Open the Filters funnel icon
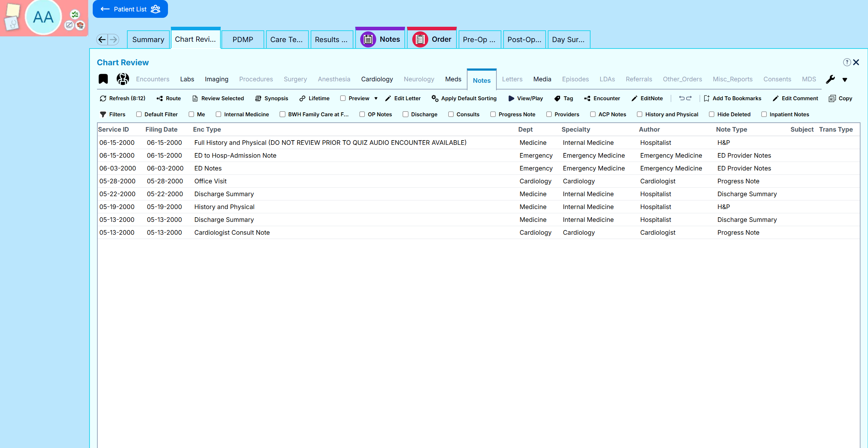Image resolution: width=868 pixels, height=448 pixels. (x=103, y=114)
